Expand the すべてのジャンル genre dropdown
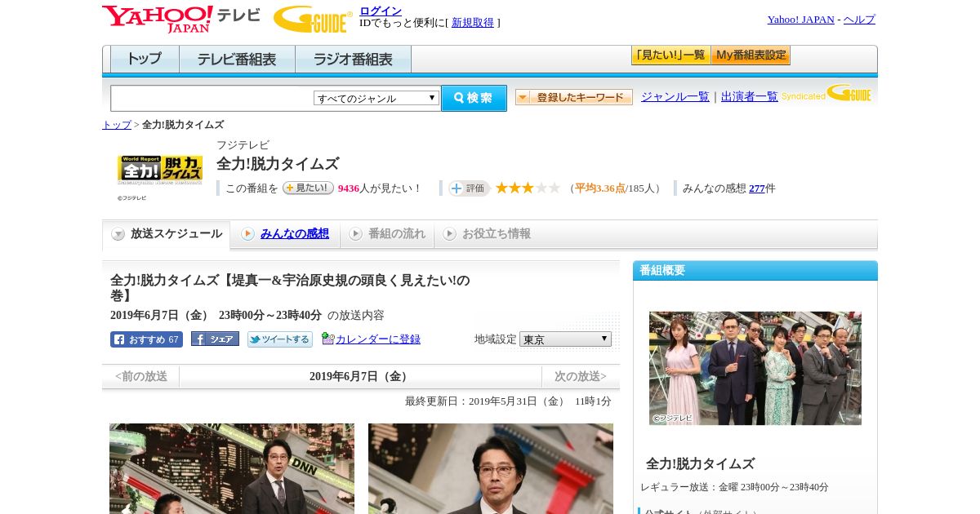This screenshot has width=980, height=514. point(376,98)
